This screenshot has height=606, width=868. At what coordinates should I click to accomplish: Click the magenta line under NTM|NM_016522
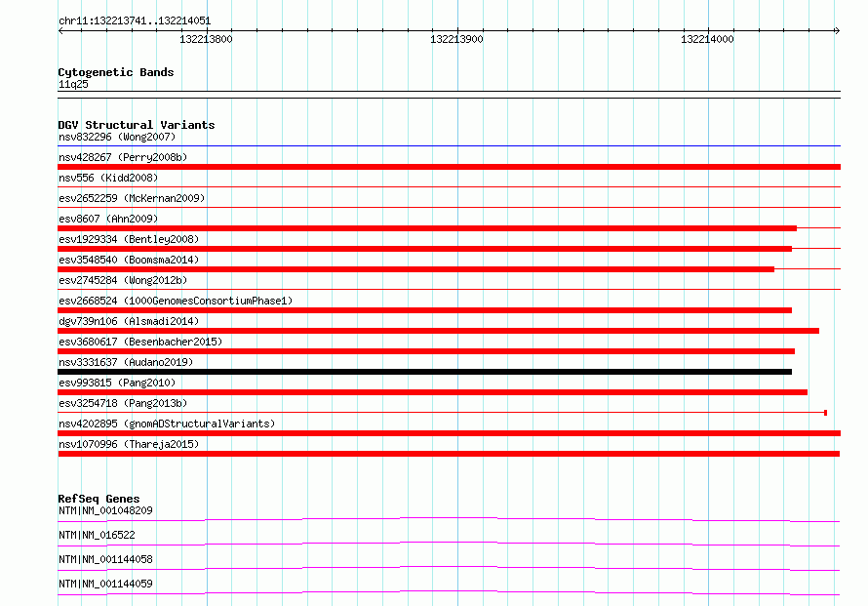click(x=449, y=544)
